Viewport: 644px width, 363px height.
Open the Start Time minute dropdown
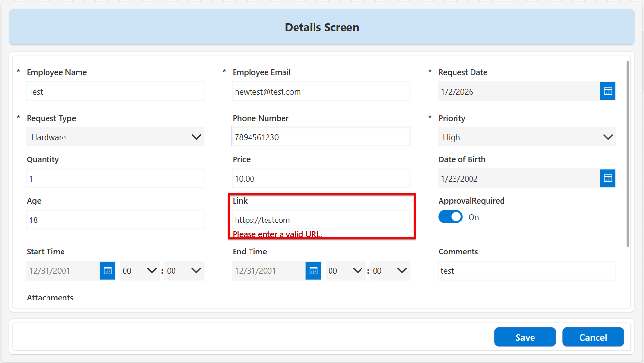[184, 271]
